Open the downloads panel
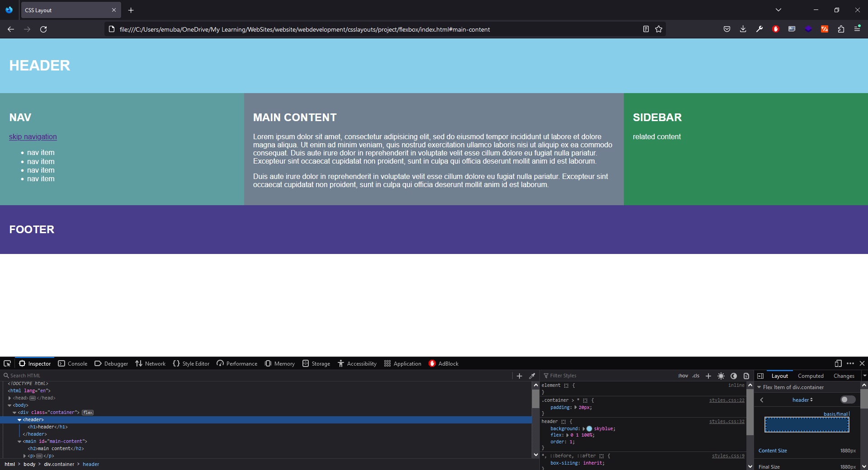Viewport: 868px width, 470px height. point(743,29)
